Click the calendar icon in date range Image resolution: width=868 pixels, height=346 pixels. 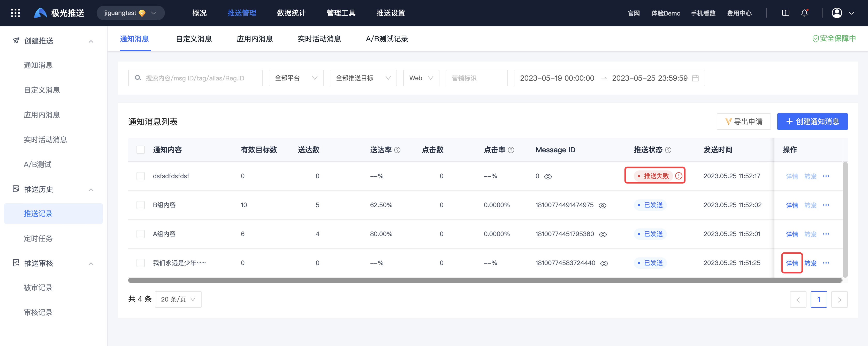695,78
